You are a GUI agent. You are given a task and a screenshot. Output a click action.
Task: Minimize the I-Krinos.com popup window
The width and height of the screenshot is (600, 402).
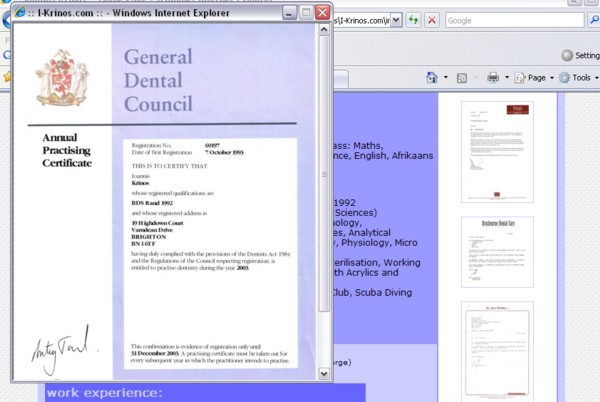click(289, 13)
